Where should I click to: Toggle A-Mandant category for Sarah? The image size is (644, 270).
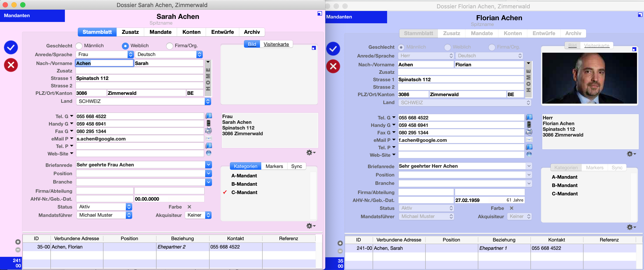pos(244,176)
